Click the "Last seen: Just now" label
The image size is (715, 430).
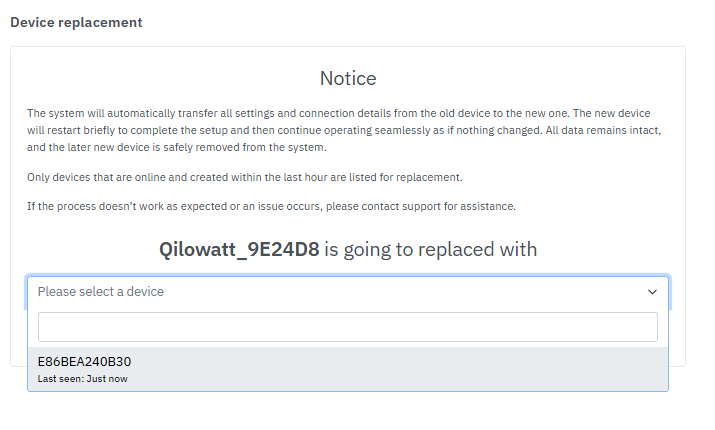click(82, 379)
